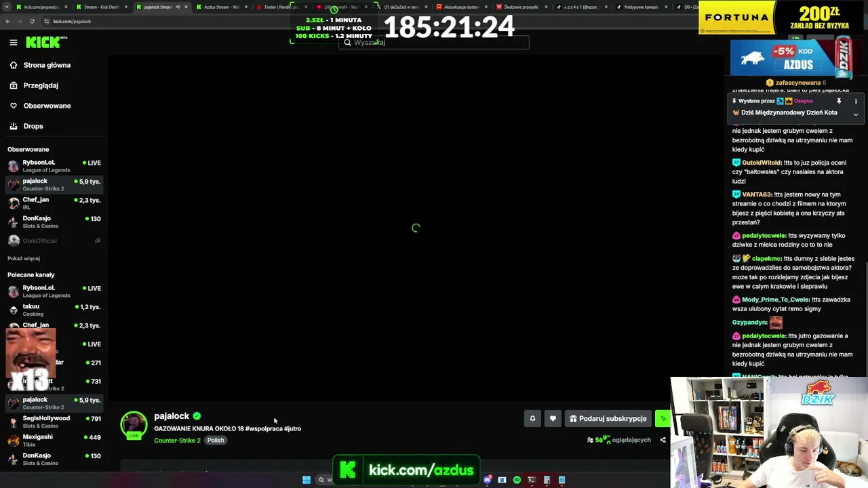Click chat username Gzypandyn
This screenshot has width=868, height=488.
pos(749,323)
